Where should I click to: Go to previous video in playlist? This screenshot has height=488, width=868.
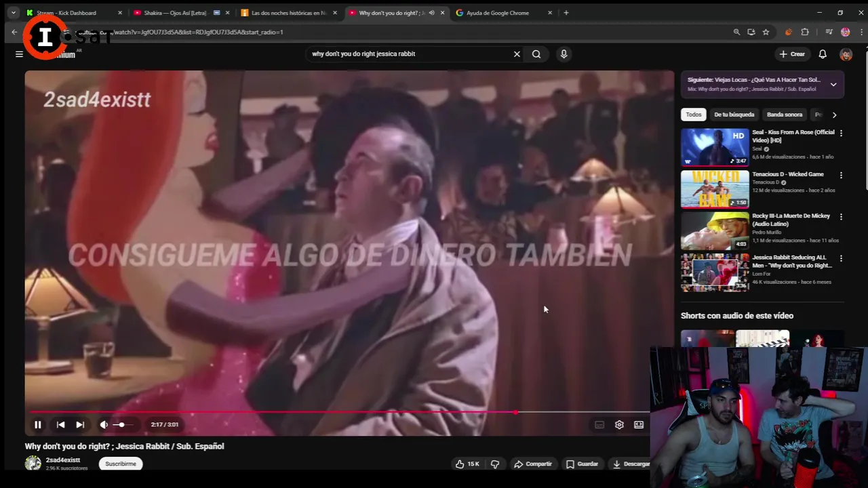[x=60, y=424]
